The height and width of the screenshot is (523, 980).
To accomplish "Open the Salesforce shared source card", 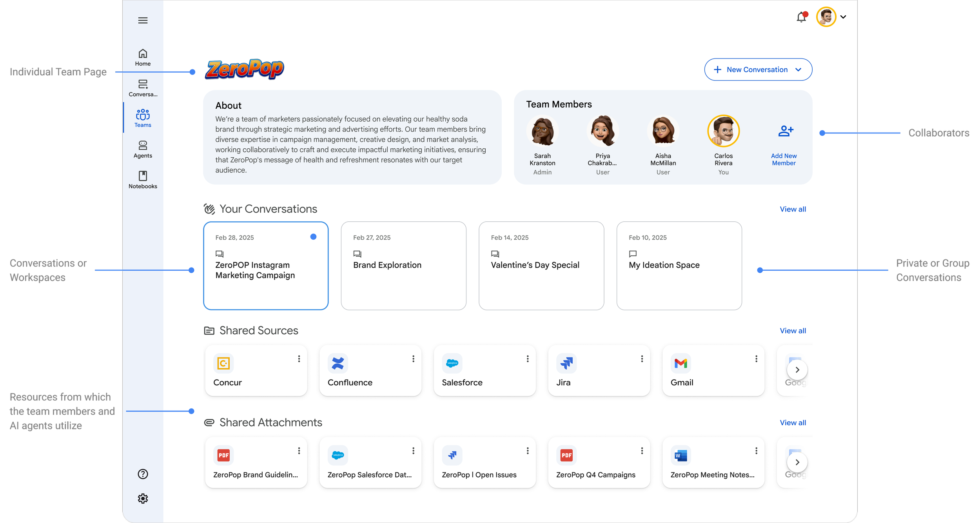I will click(x=485, y=370).
